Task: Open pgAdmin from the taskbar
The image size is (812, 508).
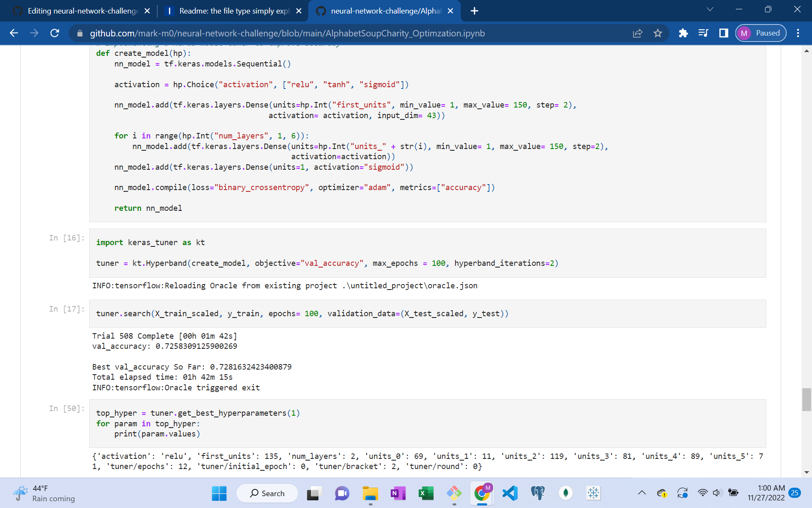Action: [538, 493]
